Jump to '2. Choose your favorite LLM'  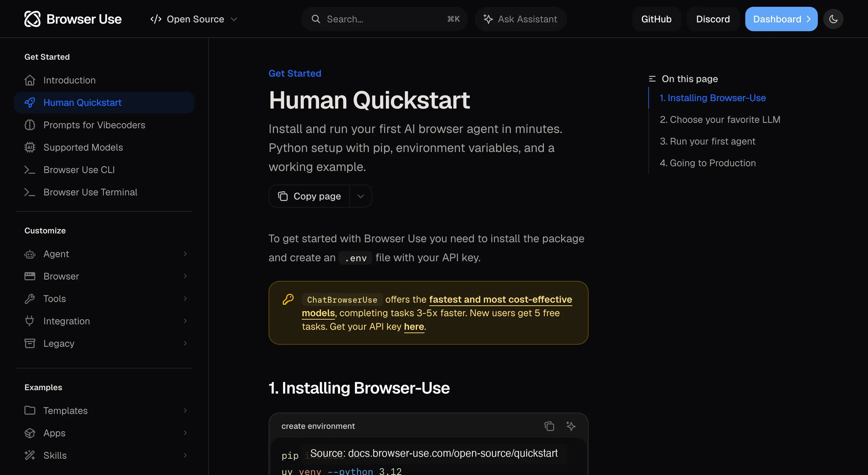click(720, 119)
